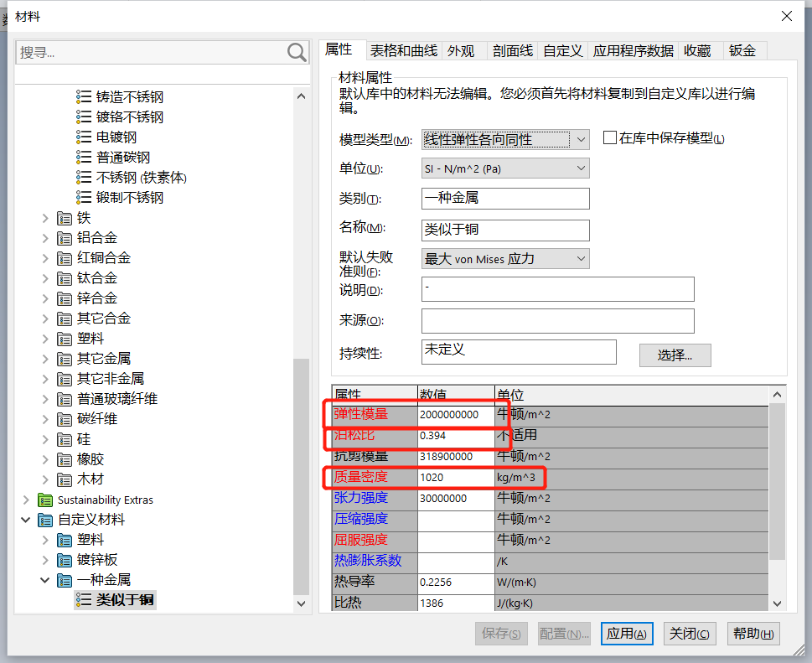
Task: Click the 木材 folder icon
Action: pos(65,479)
